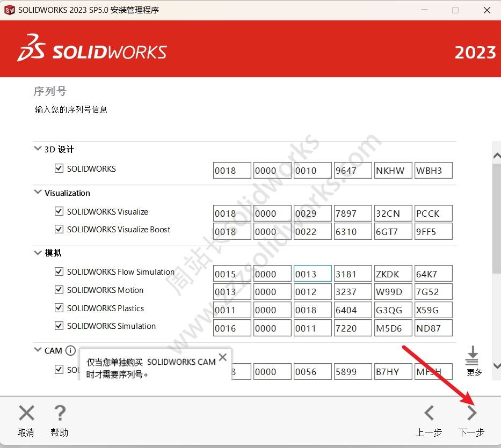Viewport: 501px width, 448px height.
Task: Click Flow Simulation field 64K7
Action: pyautogui.click(x=433, y=273)
